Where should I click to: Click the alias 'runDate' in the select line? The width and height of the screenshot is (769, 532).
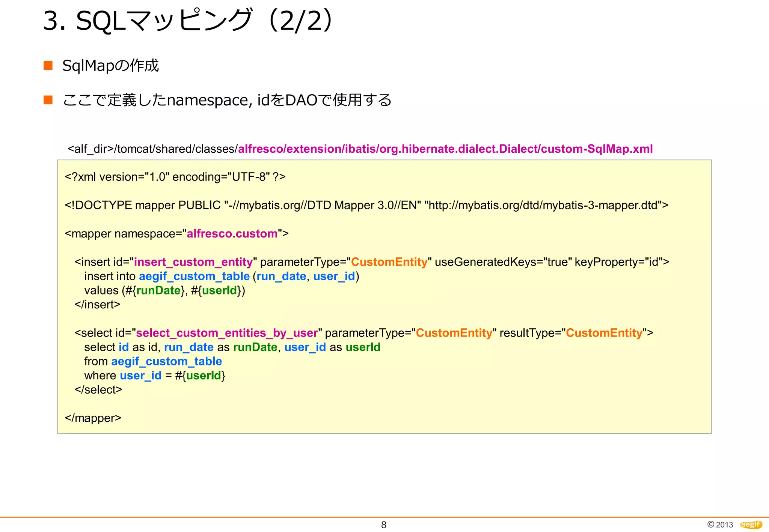click(x=255, y=347)
